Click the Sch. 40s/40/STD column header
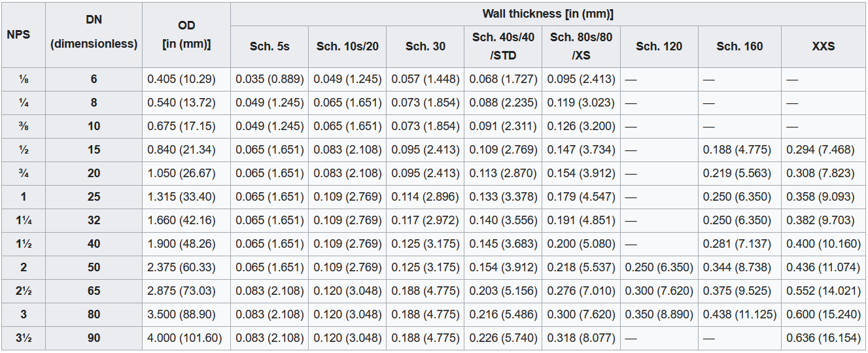 coord(503,46)
